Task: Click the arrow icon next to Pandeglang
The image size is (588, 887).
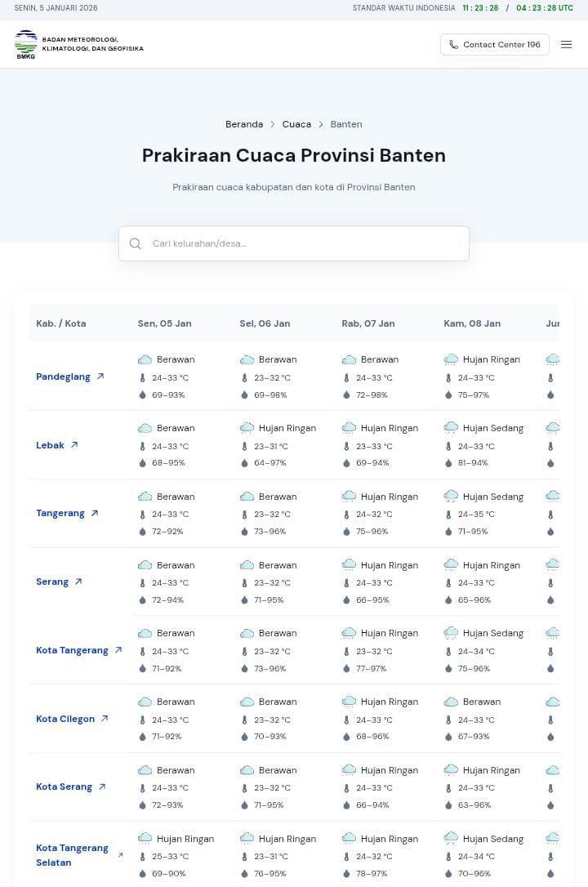Action: (x=100, y=377)
